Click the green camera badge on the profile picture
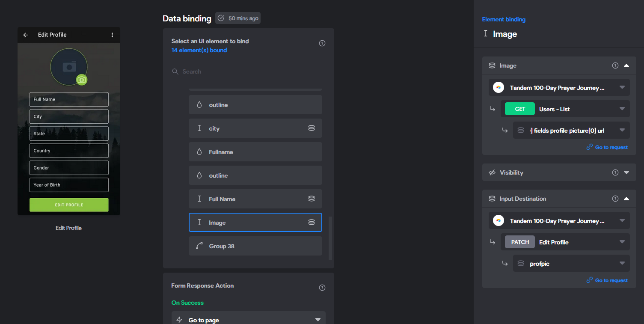Viewport: 644px width, 324px height. (82, 80)
